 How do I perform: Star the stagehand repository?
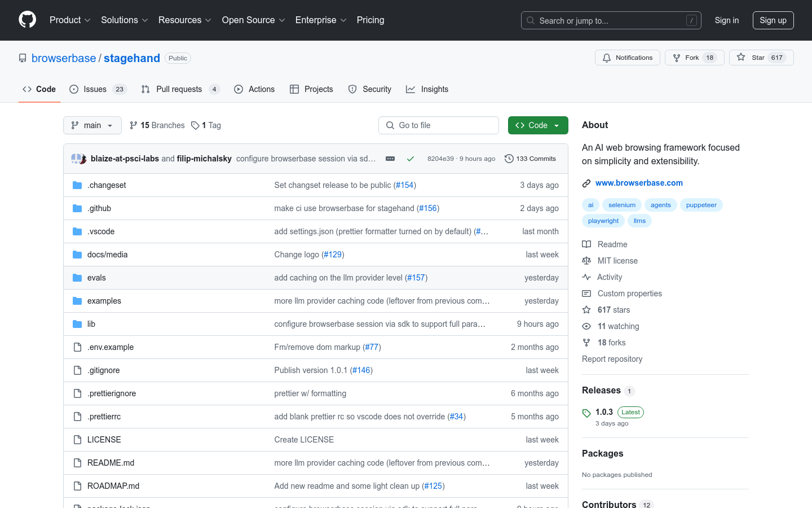coord(761,58)
